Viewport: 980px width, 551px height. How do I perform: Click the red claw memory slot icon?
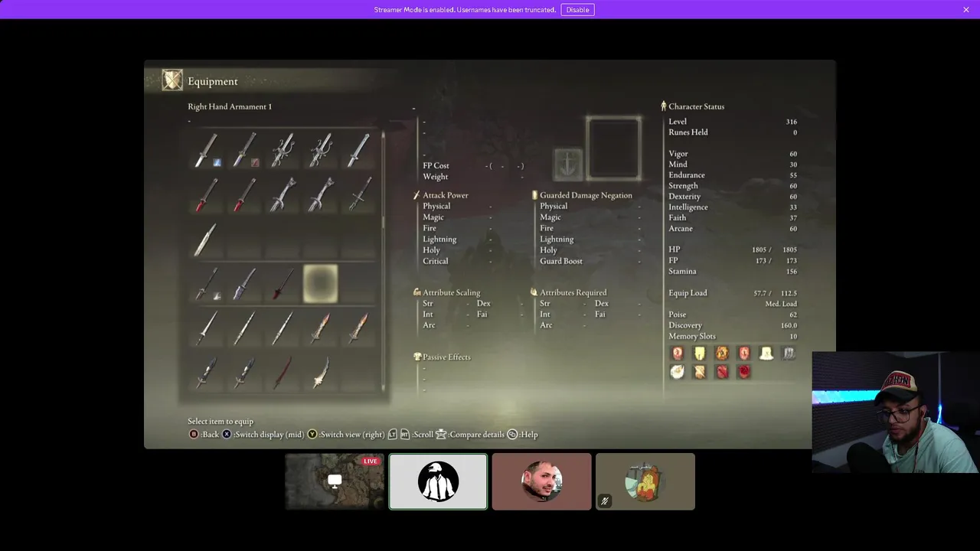point(722,372)
